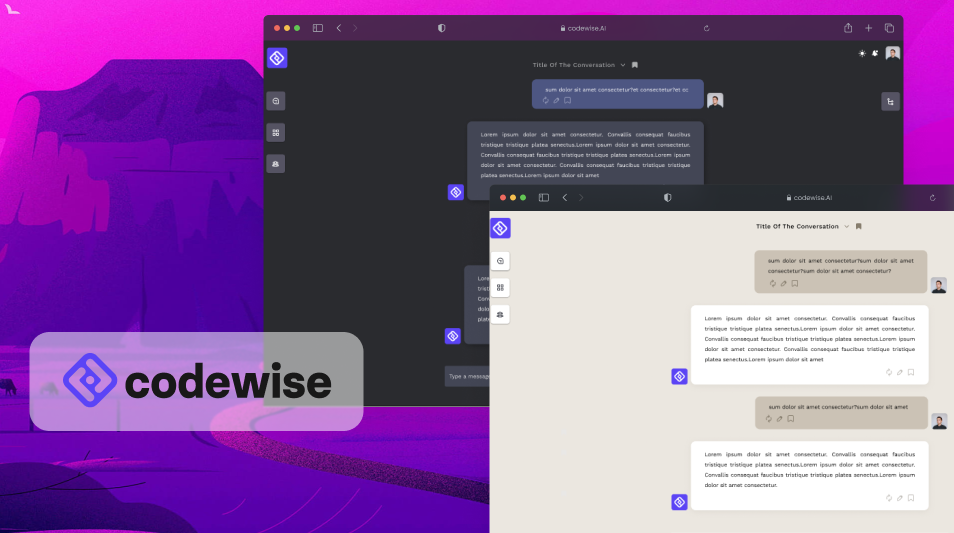Open the grid apps icon in dark window sidebar
This screenshot has height=533, width=954.
tap(276, 133)
